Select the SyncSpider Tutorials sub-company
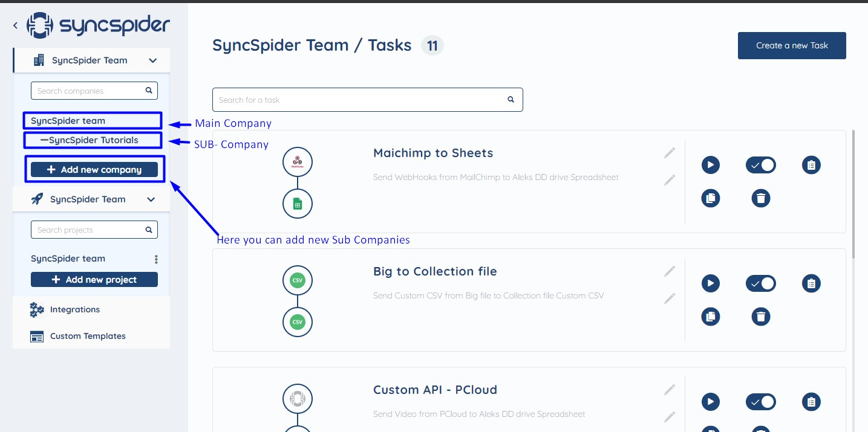The width and height of the screenshot is (868, 432). pos(93,140)
